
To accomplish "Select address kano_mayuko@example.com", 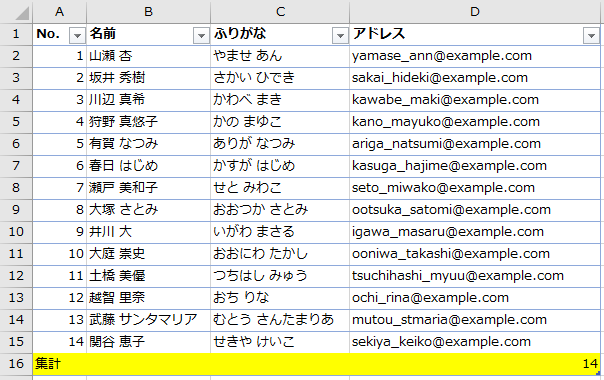I will 475,122.
